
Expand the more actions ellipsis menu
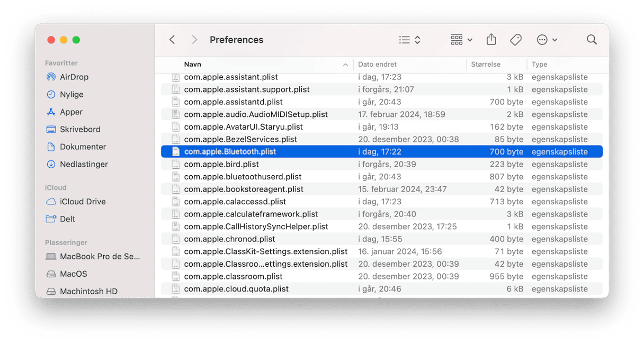coord(547,40)
